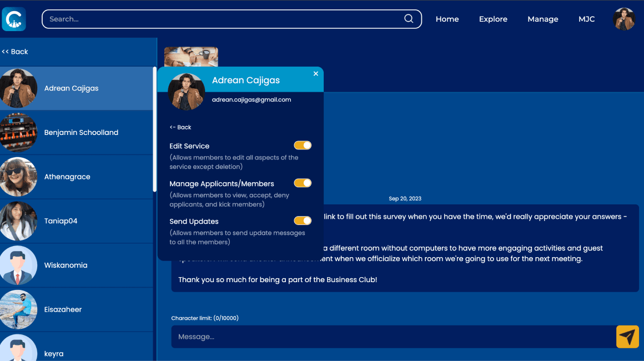The width and height of the screenshot is (644, 361).
Task: Click the search magnifier icon
Action: [x=409, y=19]
